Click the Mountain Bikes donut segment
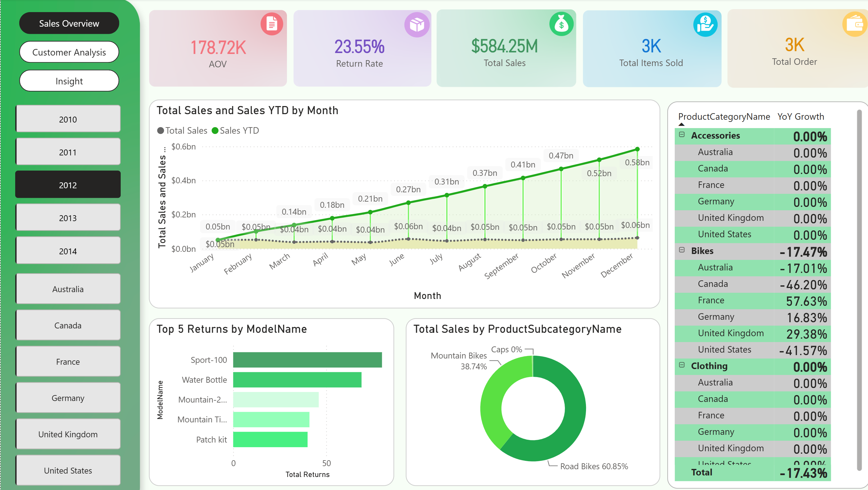Image resolution: width=868 pixels, height=490 pixels. click(493, 401)
